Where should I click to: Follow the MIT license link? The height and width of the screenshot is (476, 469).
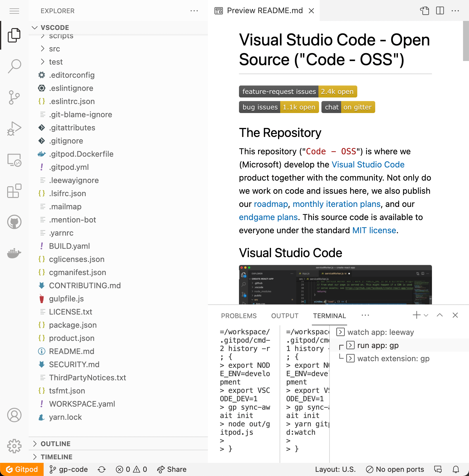coord(374,230)
